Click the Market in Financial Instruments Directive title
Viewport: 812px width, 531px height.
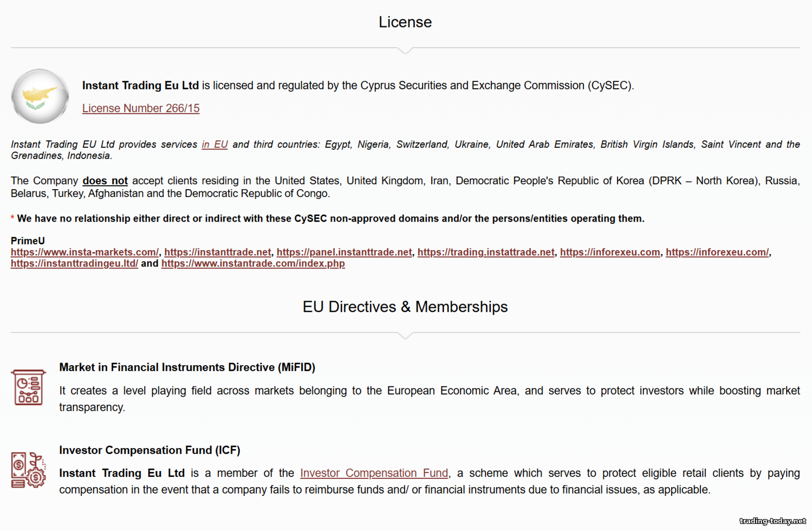187,367
